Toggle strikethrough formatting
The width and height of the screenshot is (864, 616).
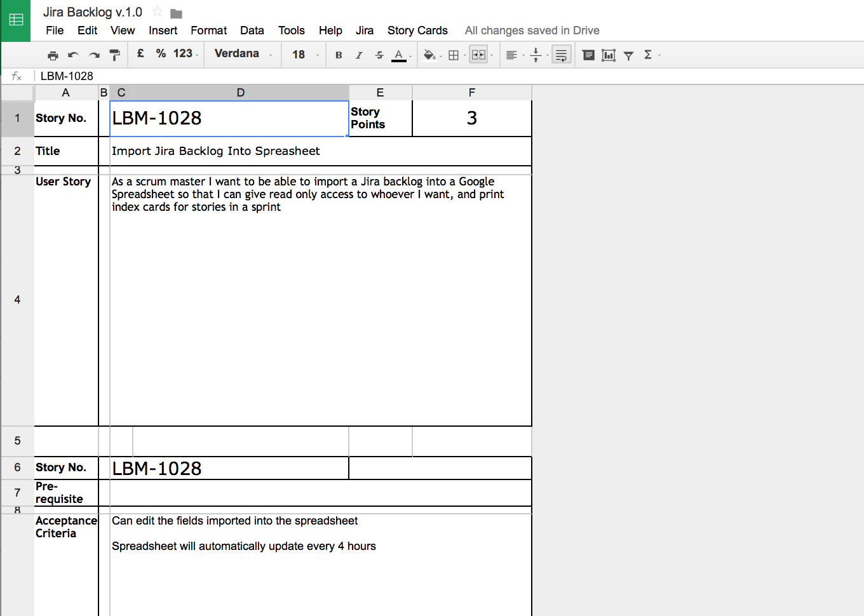coord(379,55)
